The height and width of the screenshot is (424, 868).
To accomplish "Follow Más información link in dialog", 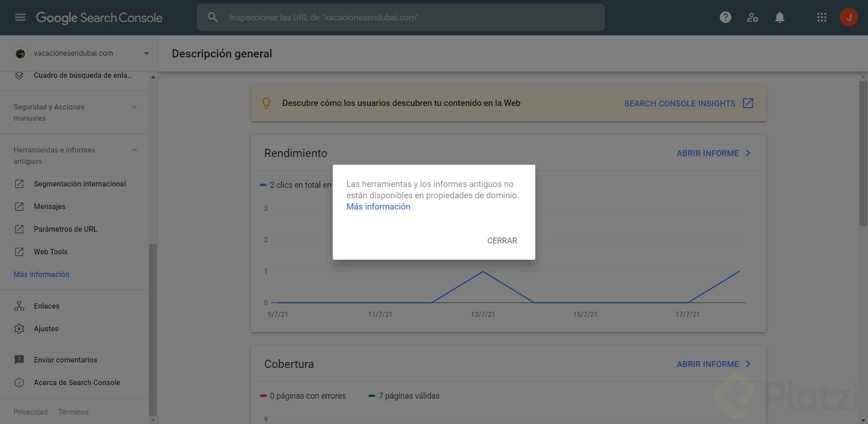I will [x=378, y=207].
